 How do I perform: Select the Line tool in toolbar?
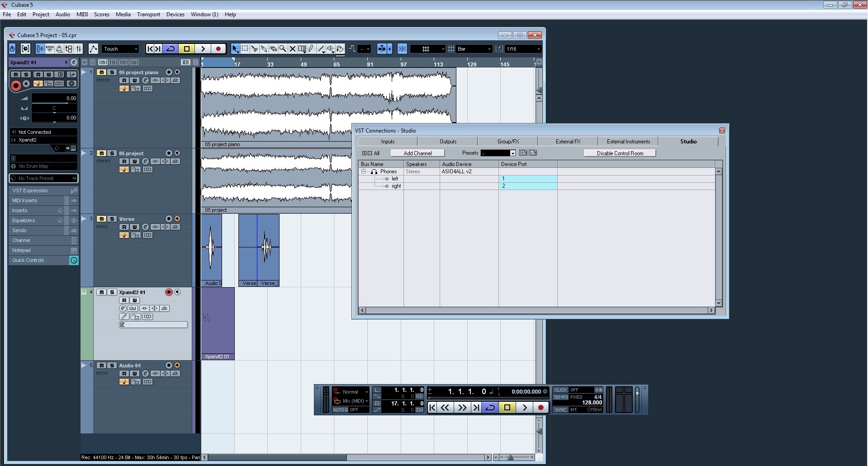(321, 49)
